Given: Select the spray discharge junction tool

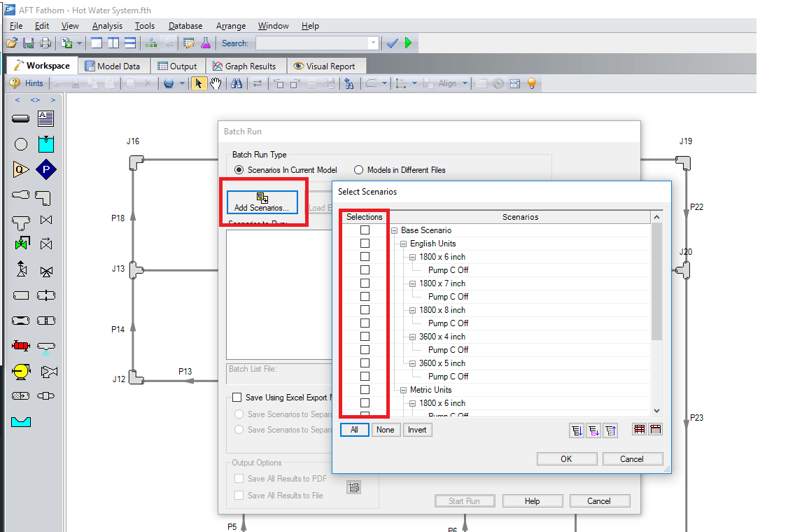Looking at the screenshot, I should pos(46,348).
